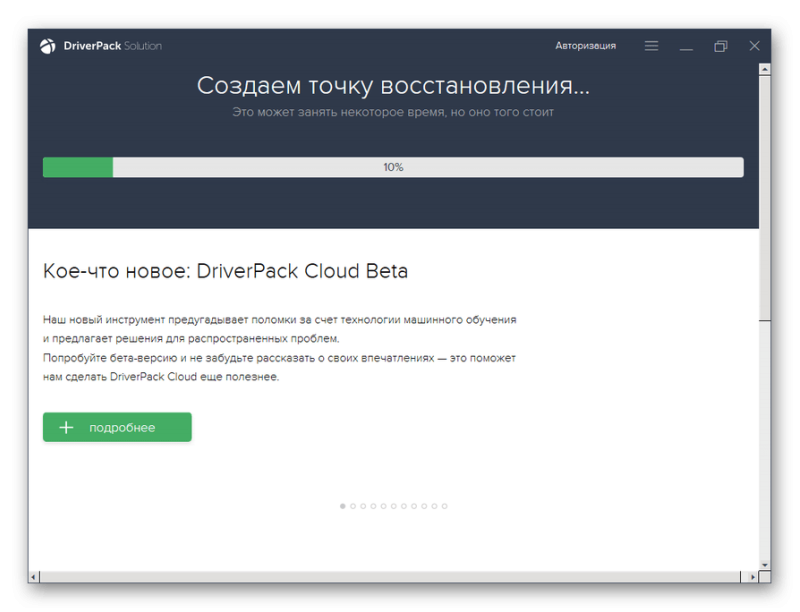Click the DriverPack Solution title text
800x612 pixels.
pos(113,46)
